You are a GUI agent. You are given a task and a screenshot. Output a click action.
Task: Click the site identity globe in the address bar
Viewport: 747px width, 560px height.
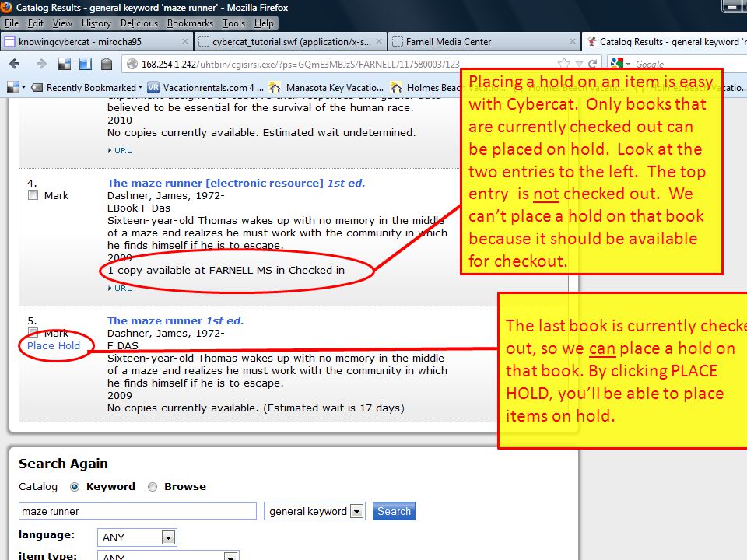point(132,64)
